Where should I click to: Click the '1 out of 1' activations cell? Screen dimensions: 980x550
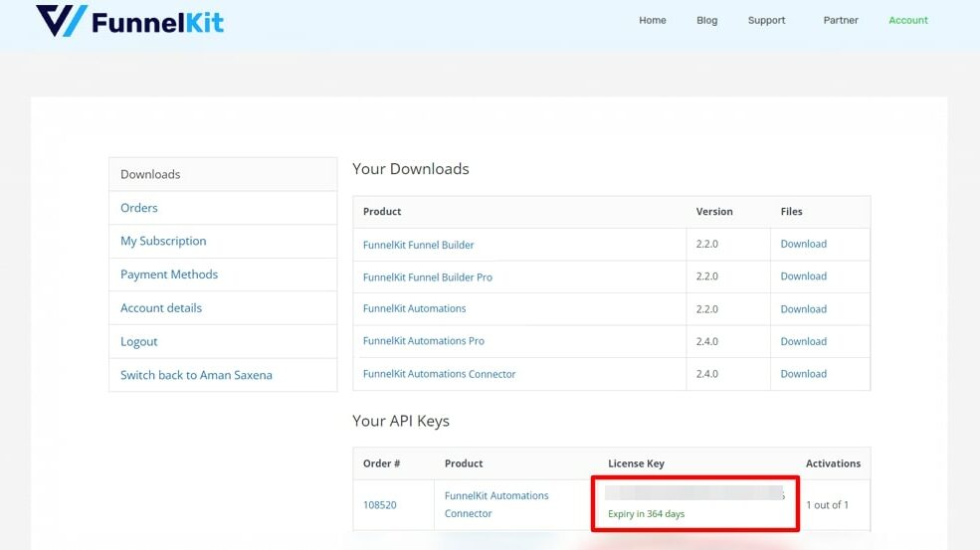pos(827,505)
